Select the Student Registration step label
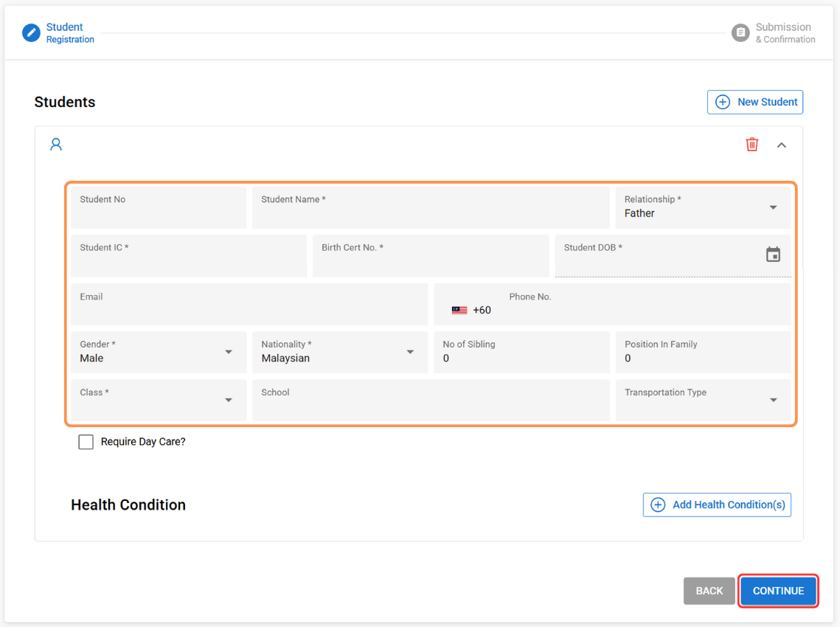The height and width of the screenshot is (627, 840). pyautogui.click(x=70, y=33)
